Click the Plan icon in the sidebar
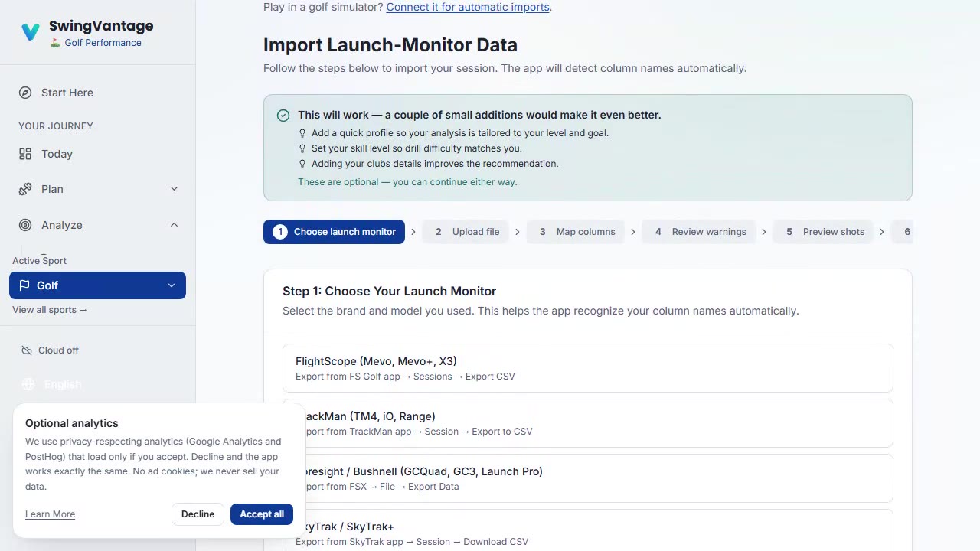This screenshot has height=551, width=980. coord(25,189)
